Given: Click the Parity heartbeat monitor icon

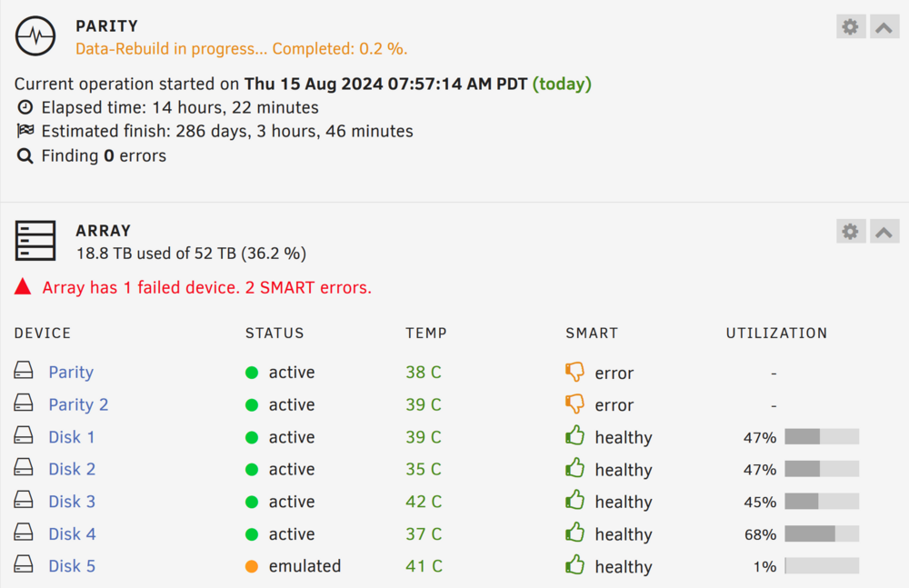Looking at the screenshot, I should tap(35, 36).
